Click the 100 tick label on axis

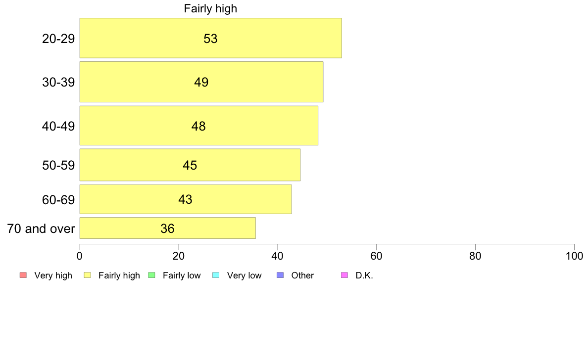(574, 256)
